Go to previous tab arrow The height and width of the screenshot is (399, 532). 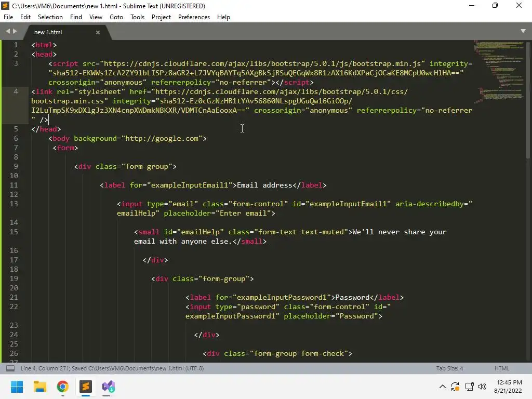pos(8,31)
